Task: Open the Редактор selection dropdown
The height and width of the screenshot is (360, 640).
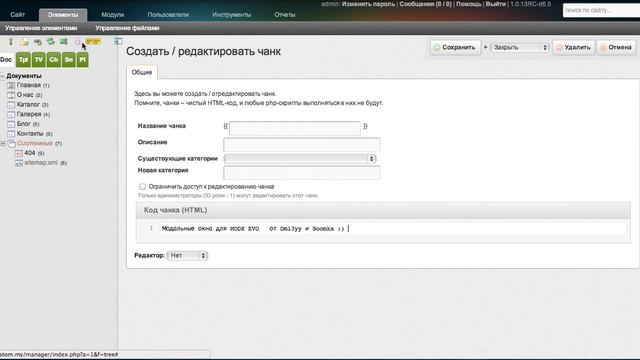Action: (187, 256)
